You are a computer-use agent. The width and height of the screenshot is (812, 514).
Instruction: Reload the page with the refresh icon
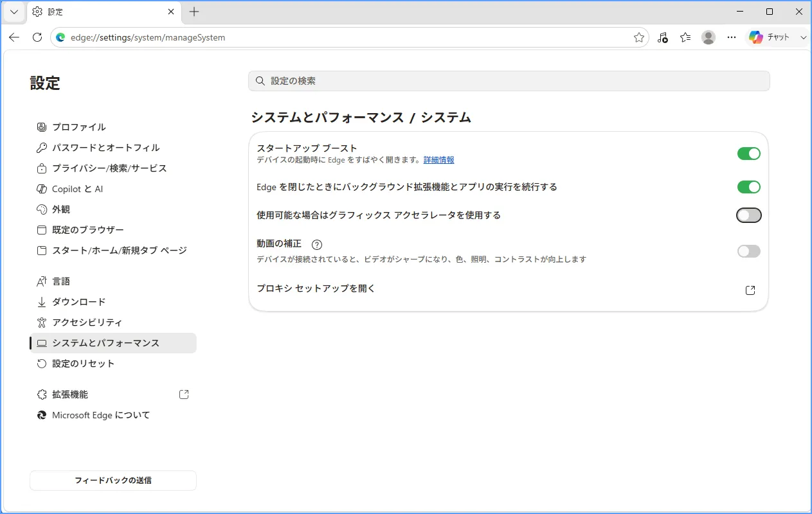click(37, 37)
